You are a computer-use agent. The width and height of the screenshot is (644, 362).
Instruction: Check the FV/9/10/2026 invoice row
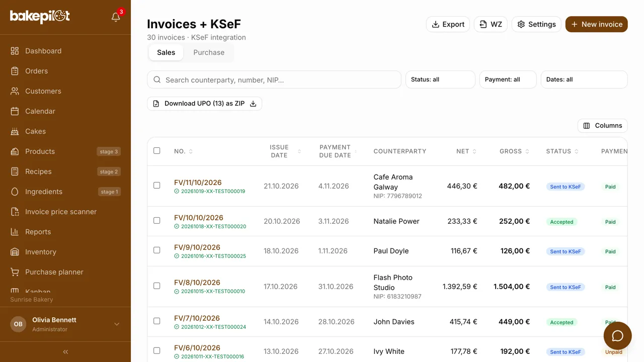click(x=157, y=250)
